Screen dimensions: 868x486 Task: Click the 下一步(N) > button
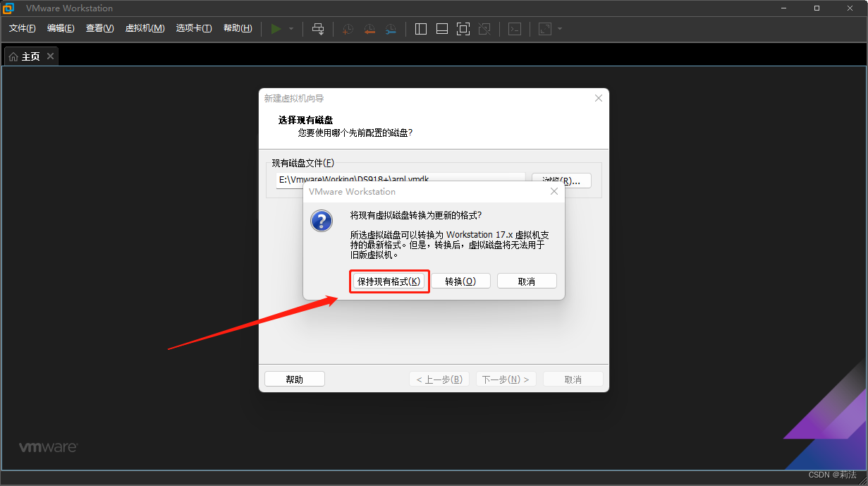[x=506, y=379]
